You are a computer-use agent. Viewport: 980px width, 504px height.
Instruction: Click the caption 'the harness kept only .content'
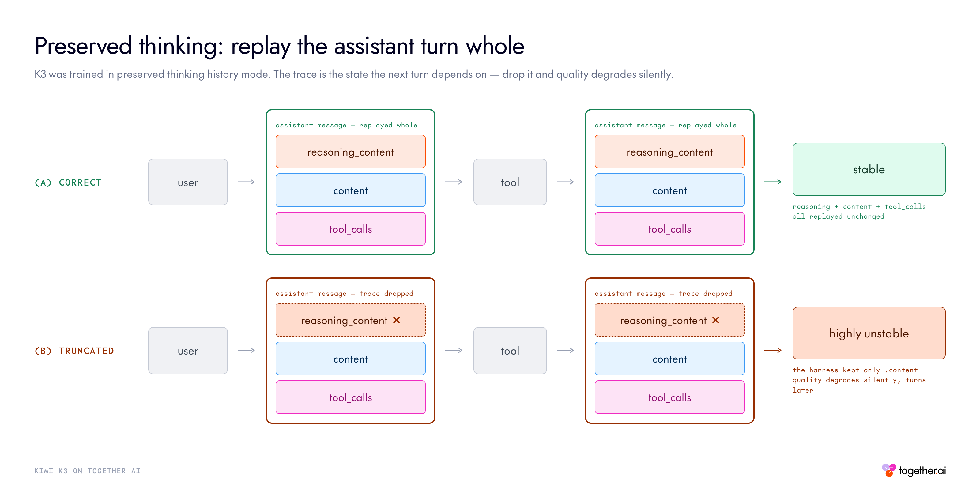click(x=855, y=370)
